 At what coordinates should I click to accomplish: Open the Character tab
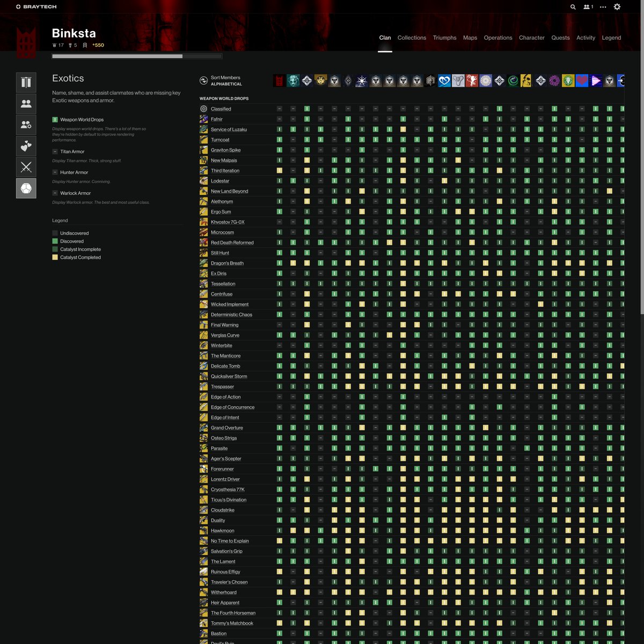(531, 38)
